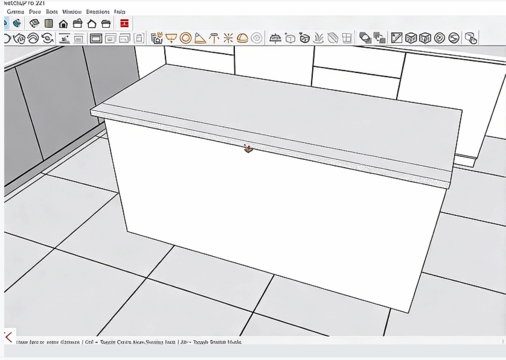Click the right of the two cube icons

(x=425, y=38)
